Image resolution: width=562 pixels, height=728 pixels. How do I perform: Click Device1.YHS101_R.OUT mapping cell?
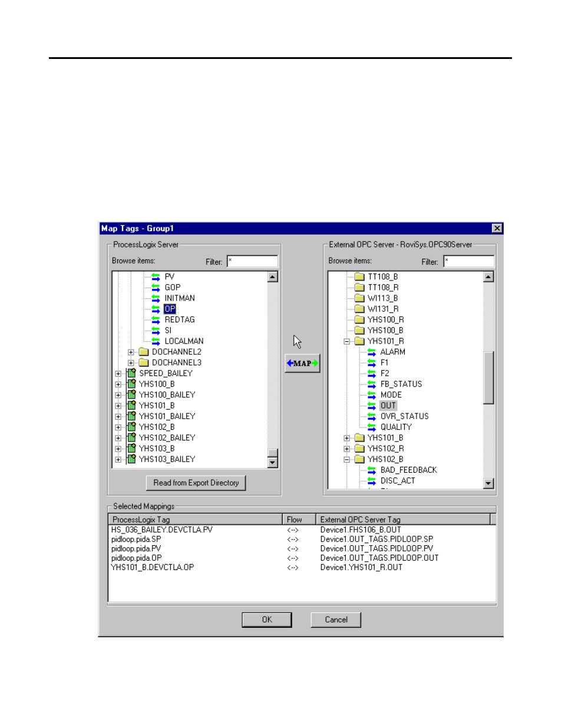pyautogui.click(x=361, y=568)
